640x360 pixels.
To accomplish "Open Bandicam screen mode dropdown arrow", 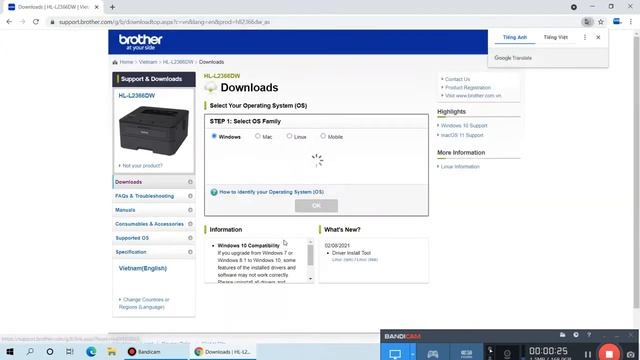I will 413,353.
